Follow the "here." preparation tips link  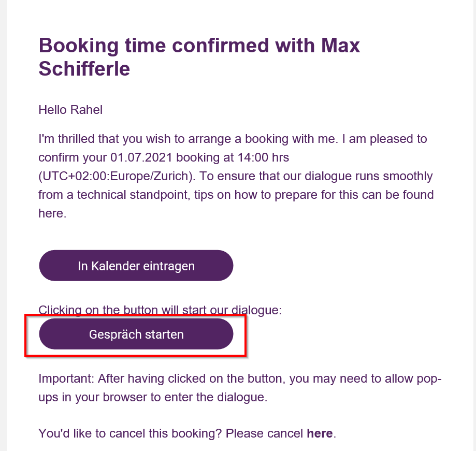(52, 213)
